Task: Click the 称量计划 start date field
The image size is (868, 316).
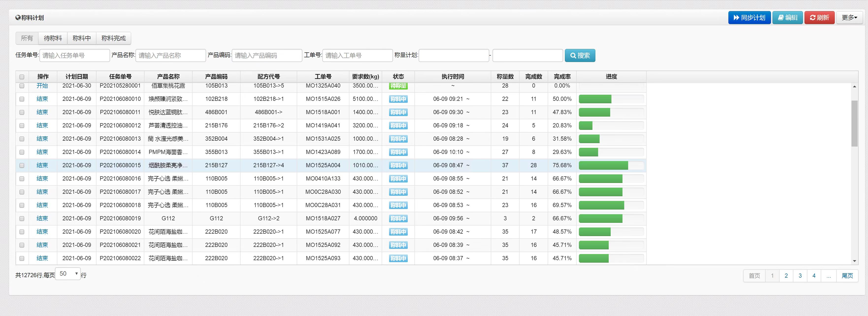Action: coord(454,55)
